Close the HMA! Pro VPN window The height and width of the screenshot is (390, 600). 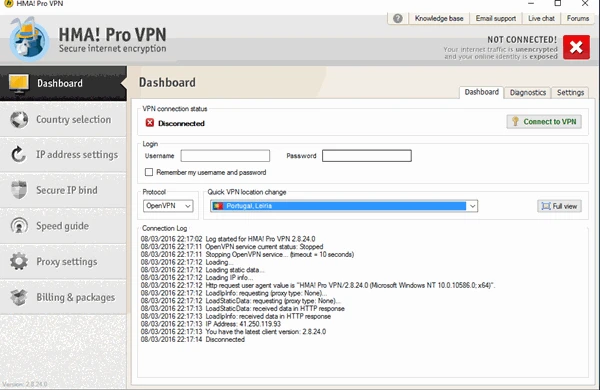(x=585, y=3)
